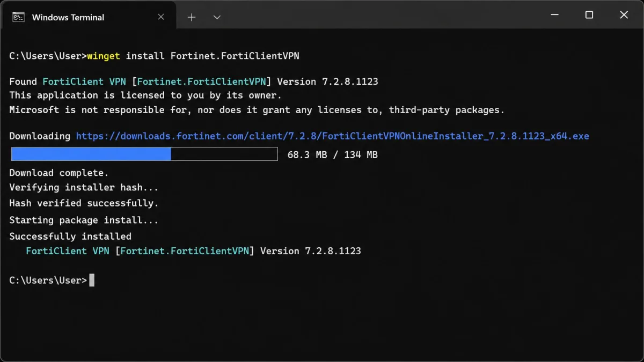644x362 pixels.
Task: Click 'Hash verified successfully.' line
Action: click(84, 203)
